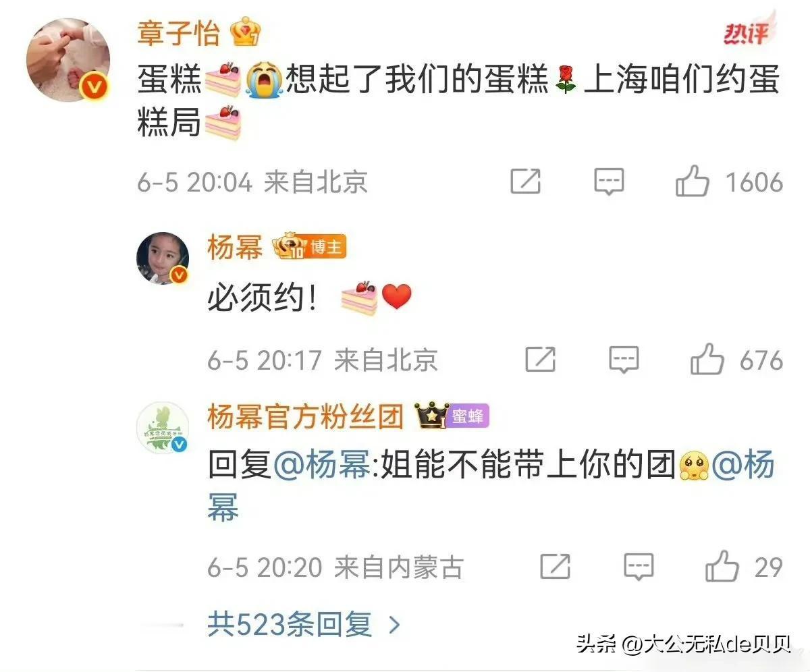Like 章子怡's comment with 1606 likes
Screen dimensions: 810x672
coord(693,182)
